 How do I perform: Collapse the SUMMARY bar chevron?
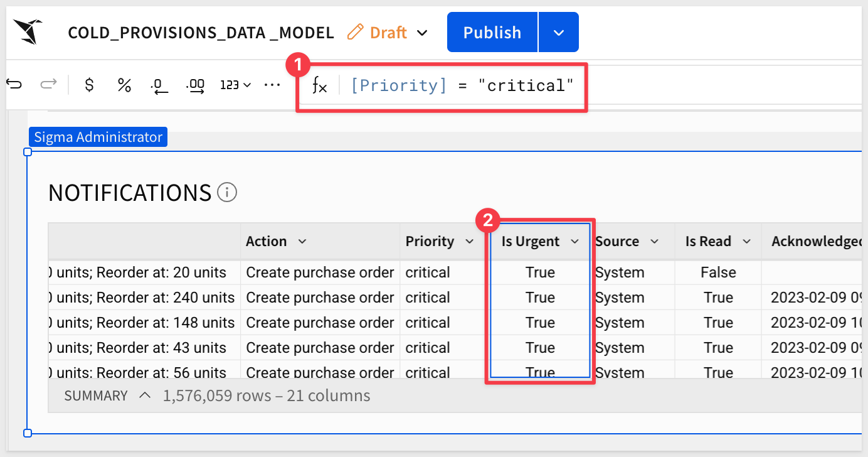point(145,396)
